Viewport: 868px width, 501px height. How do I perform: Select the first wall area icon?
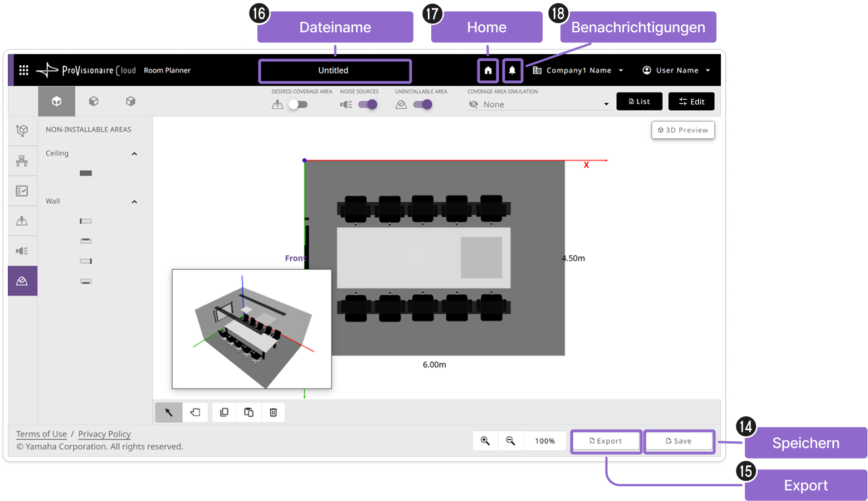[86, 221]
